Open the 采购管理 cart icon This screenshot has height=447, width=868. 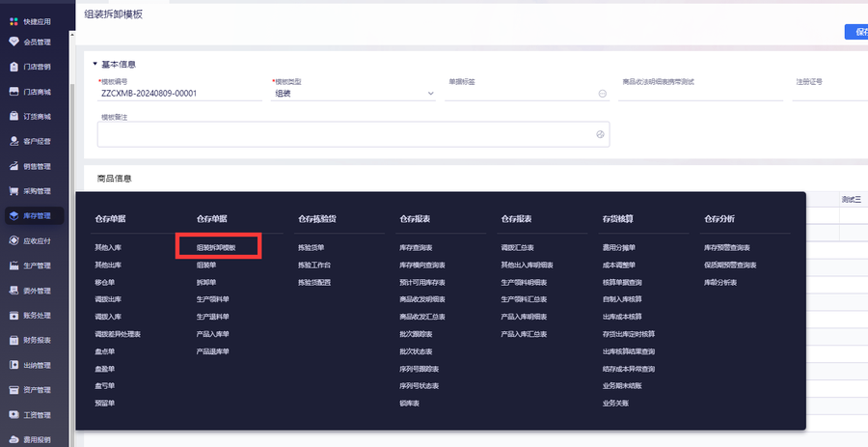point(14,191)
